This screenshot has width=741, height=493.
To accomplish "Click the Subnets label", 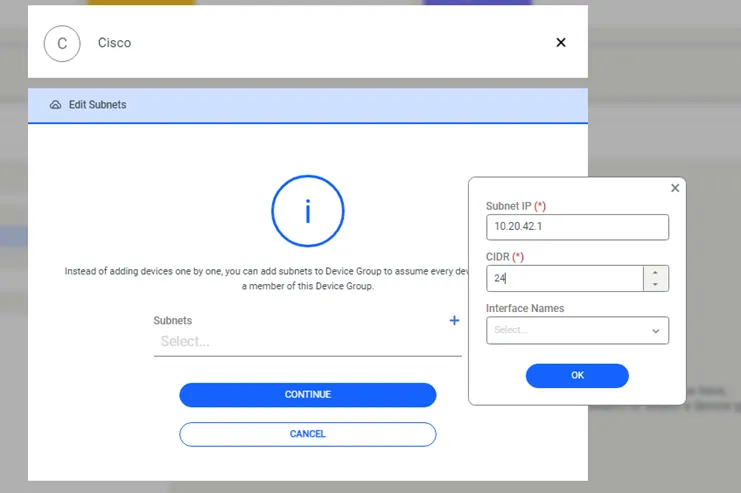I will [172, 320].
